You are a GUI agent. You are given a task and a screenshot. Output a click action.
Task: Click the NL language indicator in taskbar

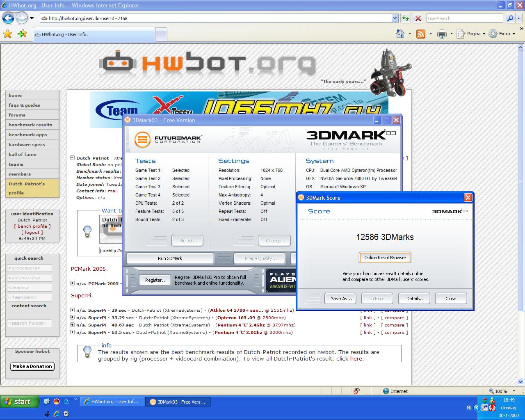coord(469,408)
